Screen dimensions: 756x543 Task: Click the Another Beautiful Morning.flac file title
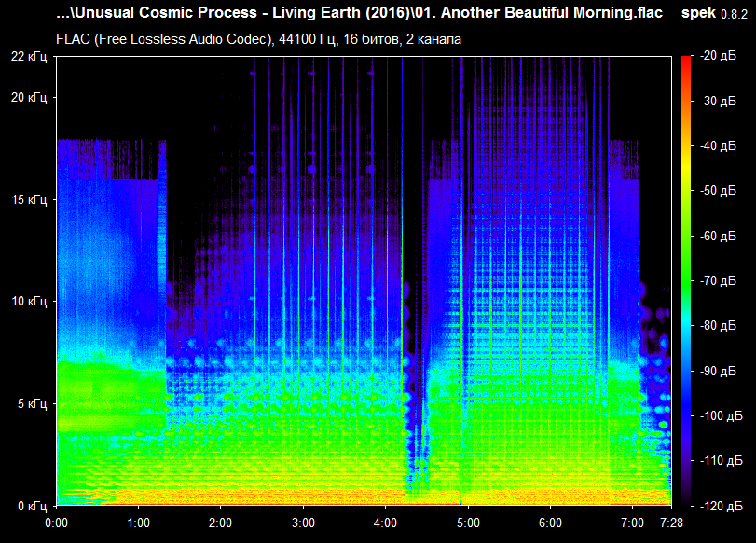[x=552, y=13]
